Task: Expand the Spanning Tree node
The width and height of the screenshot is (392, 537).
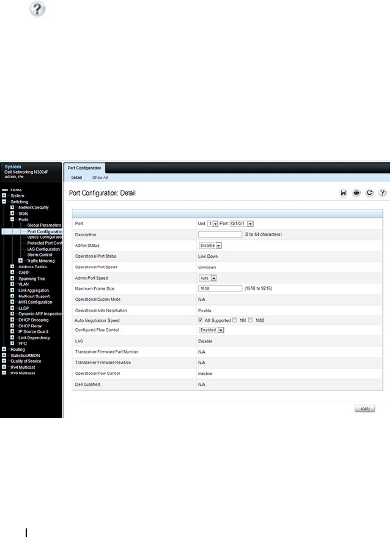Action: point(12,279)
